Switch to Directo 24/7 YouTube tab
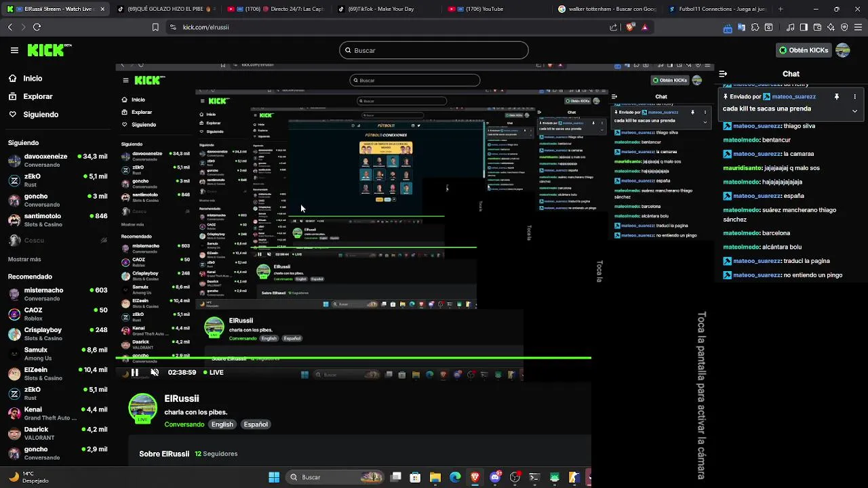Screen dimensions: 868x488 [276, 9]
